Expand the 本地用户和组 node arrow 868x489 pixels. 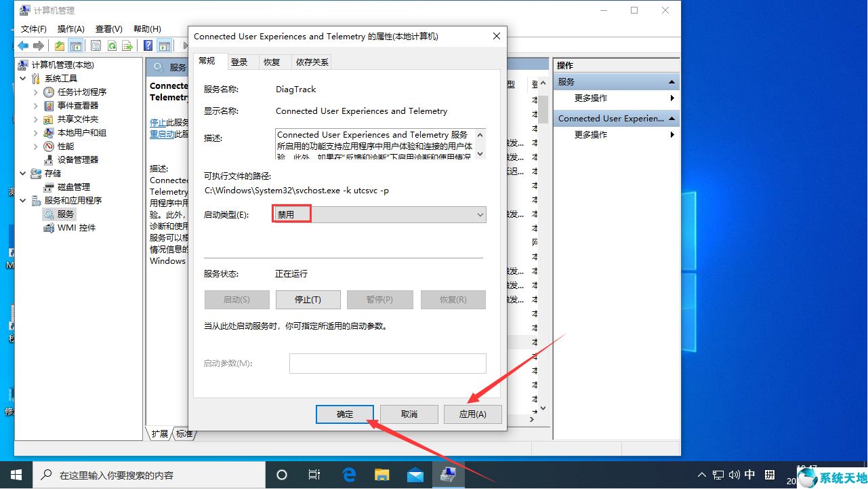click(x=36, y=132)
